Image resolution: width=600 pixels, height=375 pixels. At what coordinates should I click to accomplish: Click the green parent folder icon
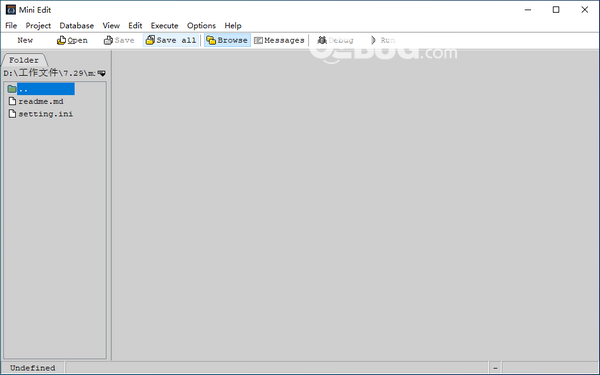coord(12,89)
